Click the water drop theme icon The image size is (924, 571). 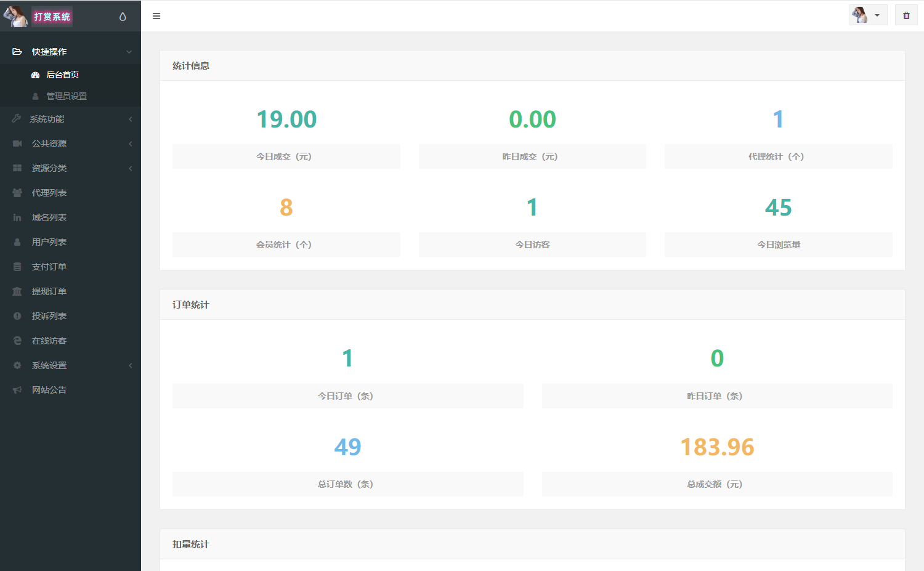(123, 17)
